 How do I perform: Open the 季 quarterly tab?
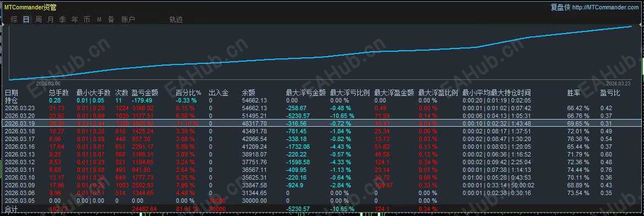[62, 19]
